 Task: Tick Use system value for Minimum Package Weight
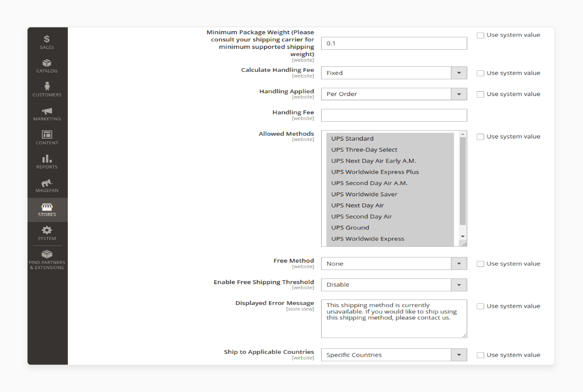tap(480, 35)
